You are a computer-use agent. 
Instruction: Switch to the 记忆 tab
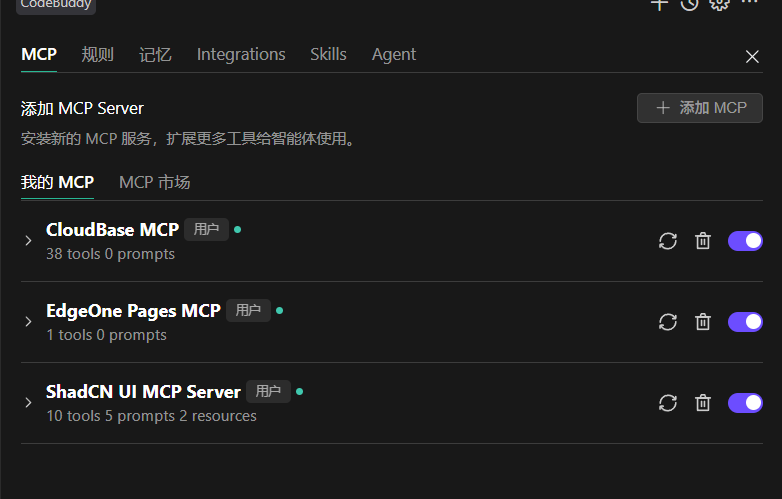click(155, 54)
